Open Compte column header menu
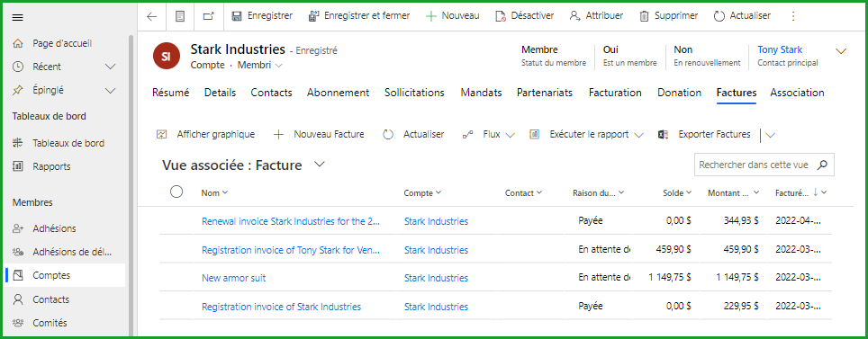This screenshot has height=339, width=868. click(423, 193)
